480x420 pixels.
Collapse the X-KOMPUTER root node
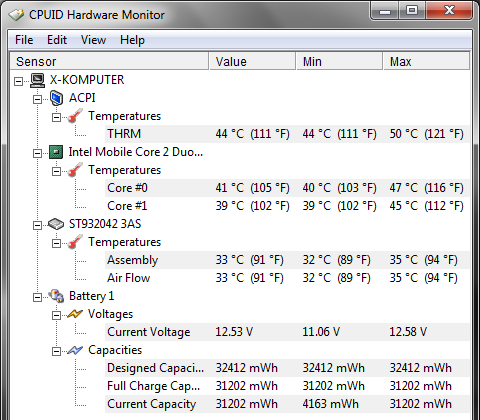(x=19, y=81)
